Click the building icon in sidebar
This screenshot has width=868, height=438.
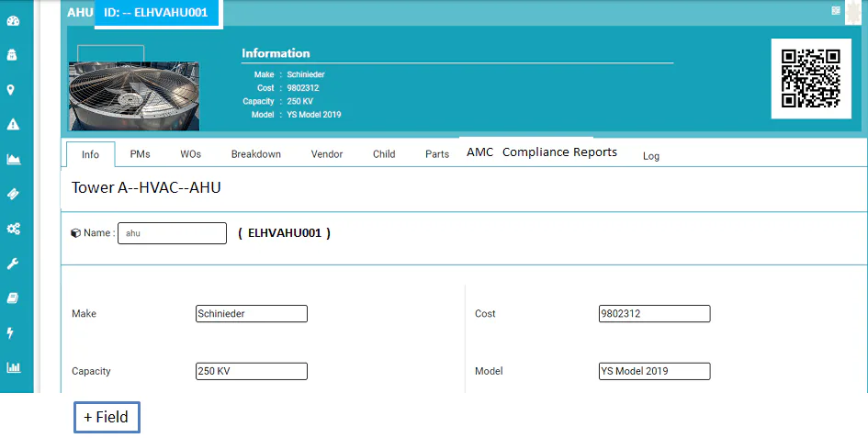pyautogui.click(x=12, y=55)
